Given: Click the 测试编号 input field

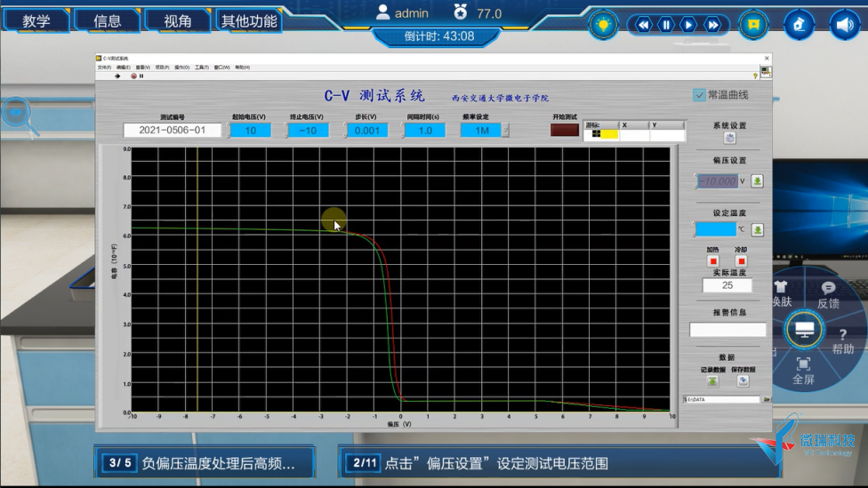Looking at the screenshot, I should tap(173, 131).
